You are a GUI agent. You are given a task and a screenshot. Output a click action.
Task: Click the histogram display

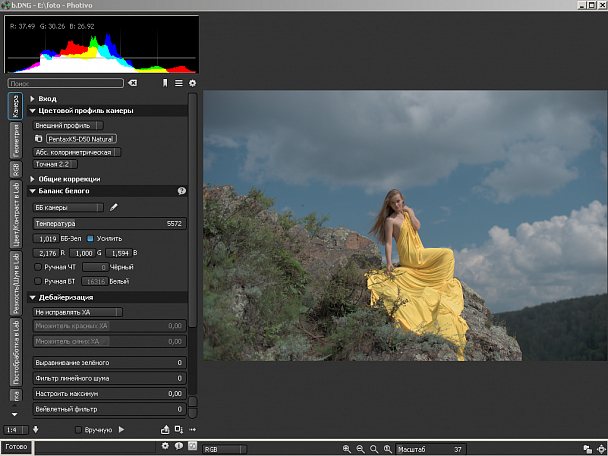coord(101,44)
